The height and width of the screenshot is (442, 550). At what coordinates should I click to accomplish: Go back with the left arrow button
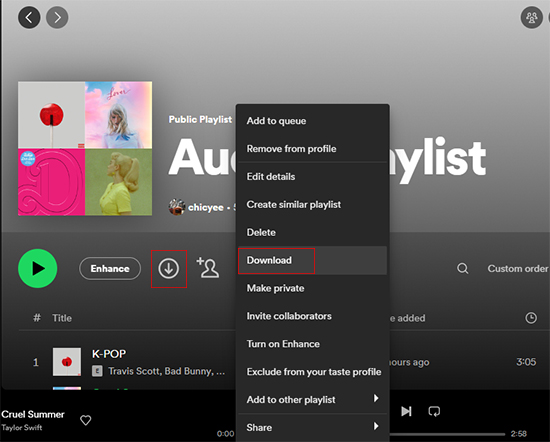pos(29,17)
